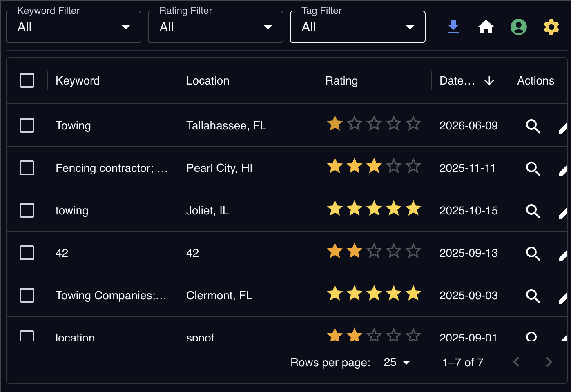The width and height of the screenshot is (571, 392).
Task: Click fifth star in Joliet, IL rating
Action: (413, 208)
